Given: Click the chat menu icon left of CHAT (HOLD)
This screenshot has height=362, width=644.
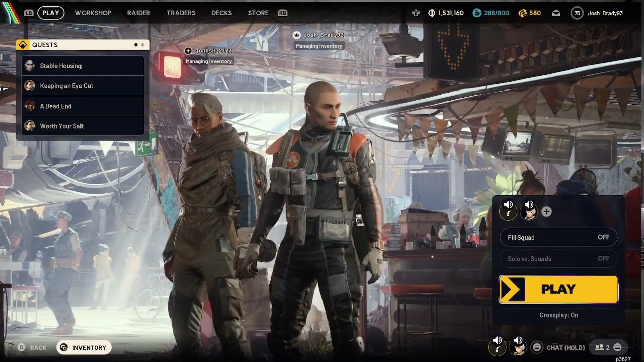Looking at the screenshot, I should 537,347.
